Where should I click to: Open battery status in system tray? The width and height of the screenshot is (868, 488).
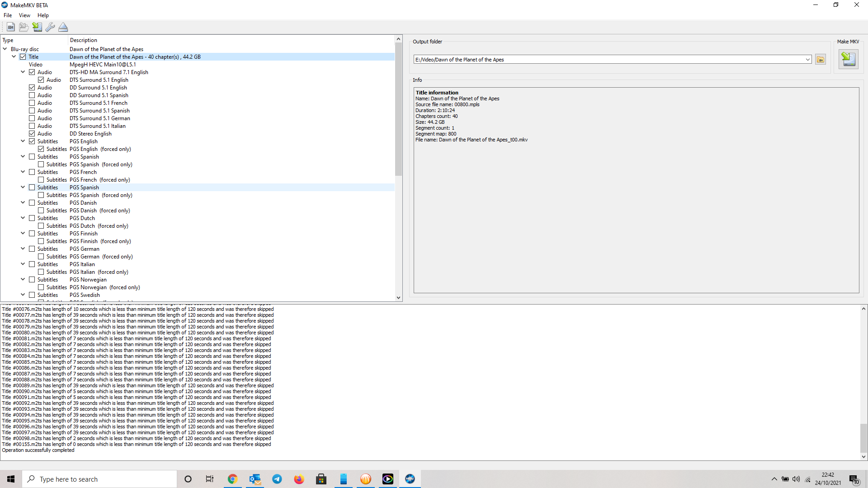(x=785, y=479)
